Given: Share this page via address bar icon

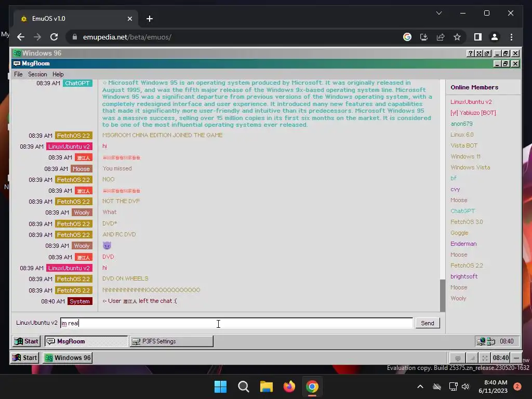Looking at the screenshot, I should point(441,37).
